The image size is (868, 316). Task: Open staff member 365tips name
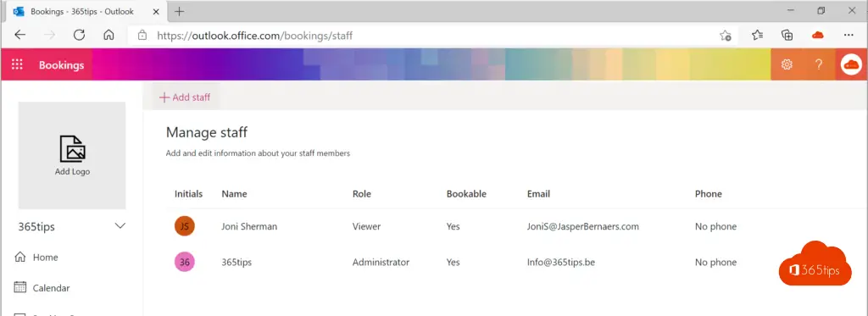pos(236,263)
